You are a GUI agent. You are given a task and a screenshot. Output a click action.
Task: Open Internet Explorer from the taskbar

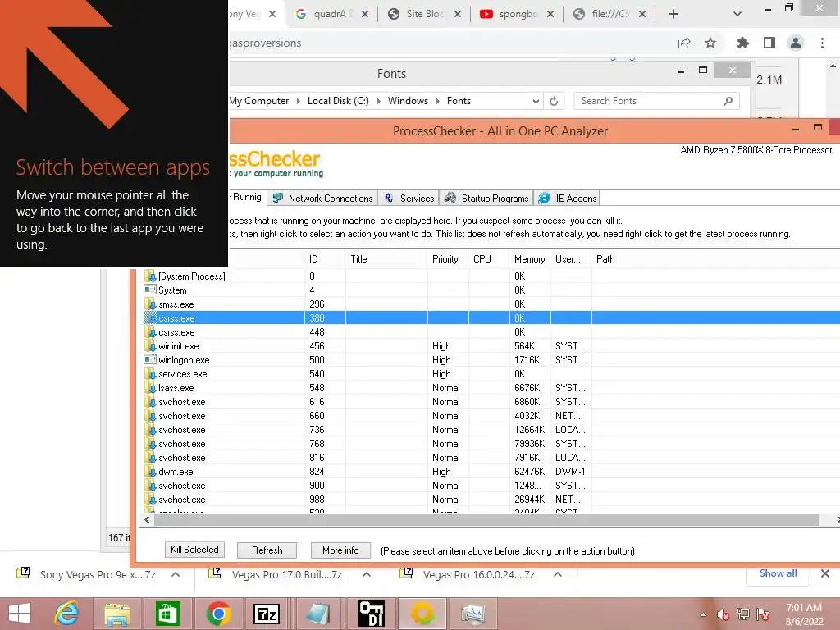coord(66,614)
